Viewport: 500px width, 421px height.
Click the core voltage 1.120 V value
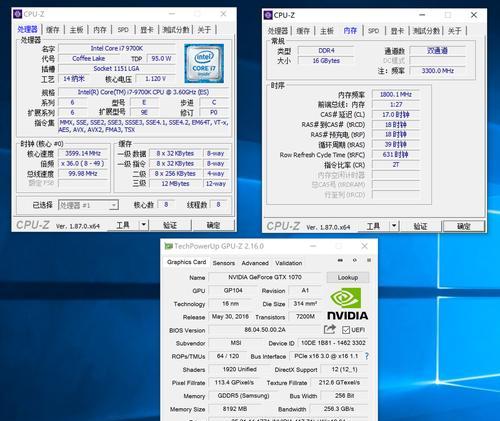point(156,79)
